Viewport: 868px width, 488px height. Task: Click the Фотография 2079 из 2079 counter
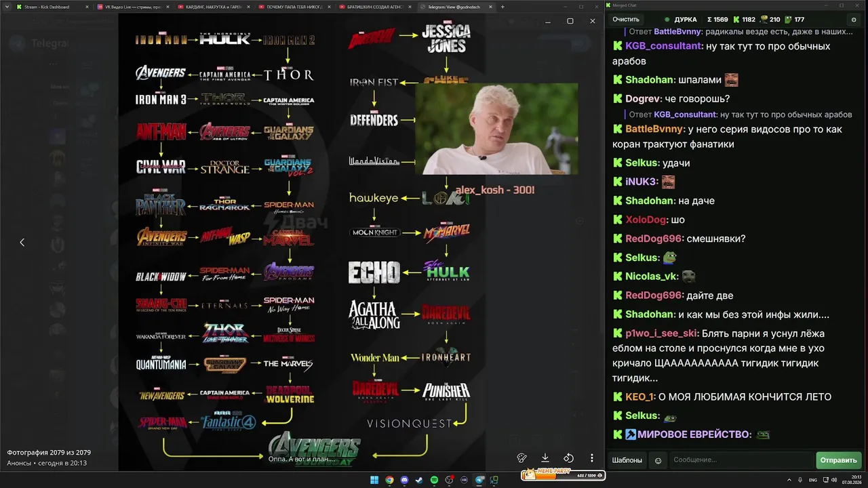[x=49, y=452]
